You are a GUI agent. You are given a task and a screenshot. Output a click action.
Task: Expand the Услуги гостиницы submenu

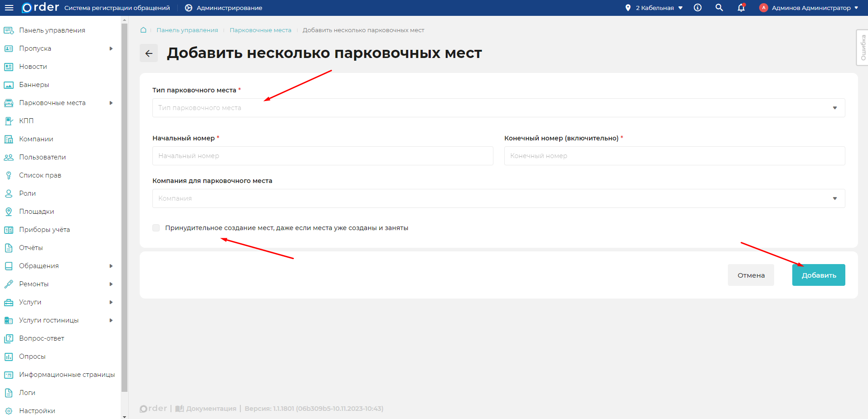coord(111,320)
